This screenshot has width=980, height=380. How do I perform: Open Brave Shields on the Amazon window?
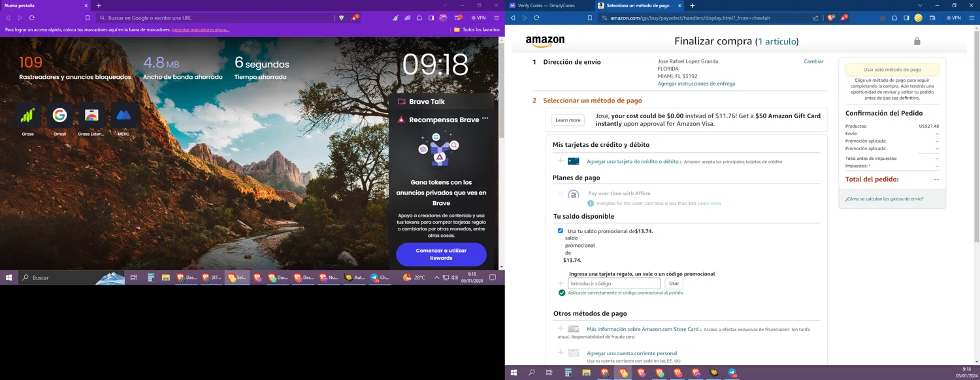click(x=831, y=18)
